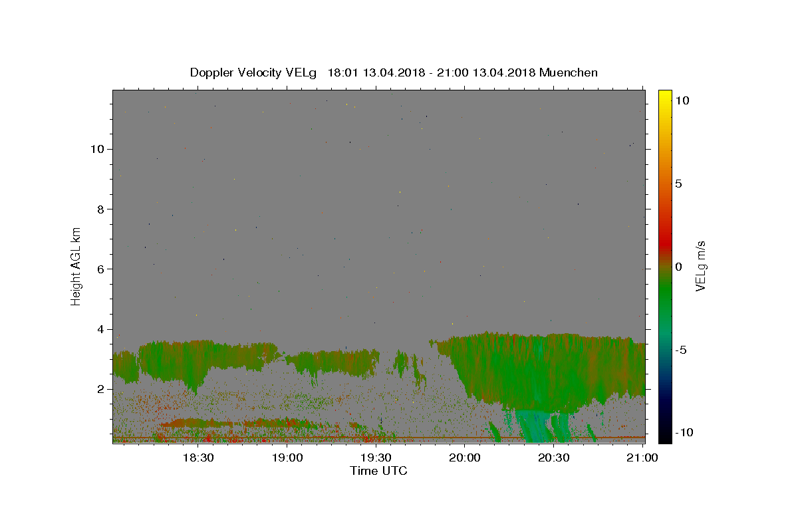The image size is (798, 532).
Task: Click the colorbar value 10 label
Action: [x=682, y=100]
